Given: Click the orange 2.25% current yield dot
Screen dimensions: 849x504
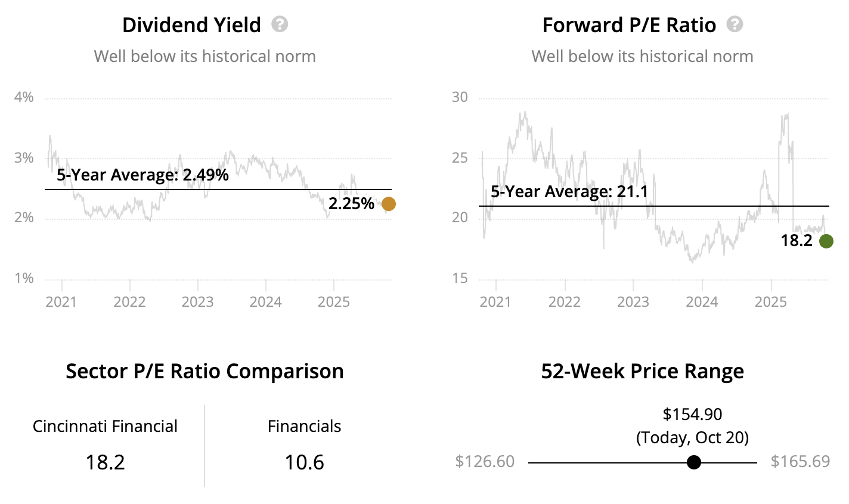Looking at the screenshot, I should click(388, 204).
